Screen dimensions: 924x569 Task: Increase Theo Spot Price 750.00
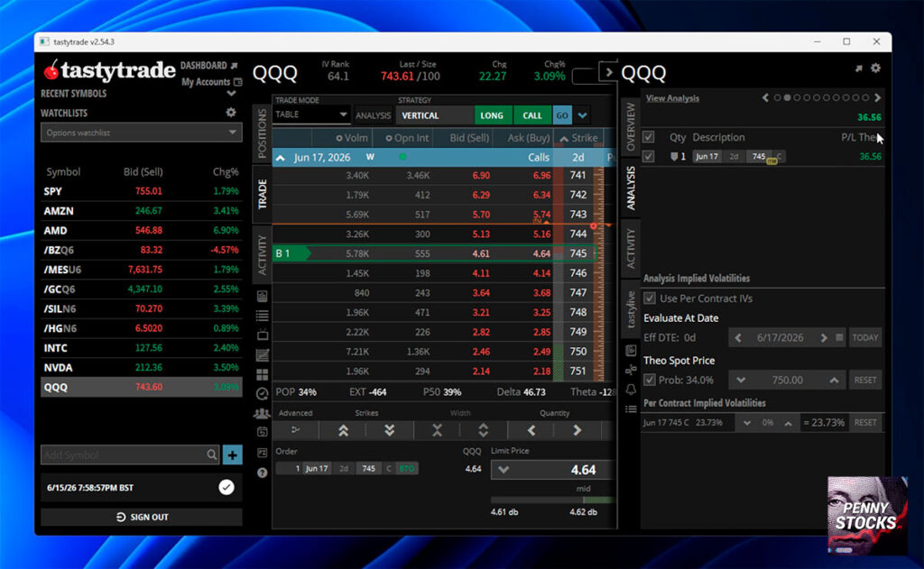[x=834, y=380]
